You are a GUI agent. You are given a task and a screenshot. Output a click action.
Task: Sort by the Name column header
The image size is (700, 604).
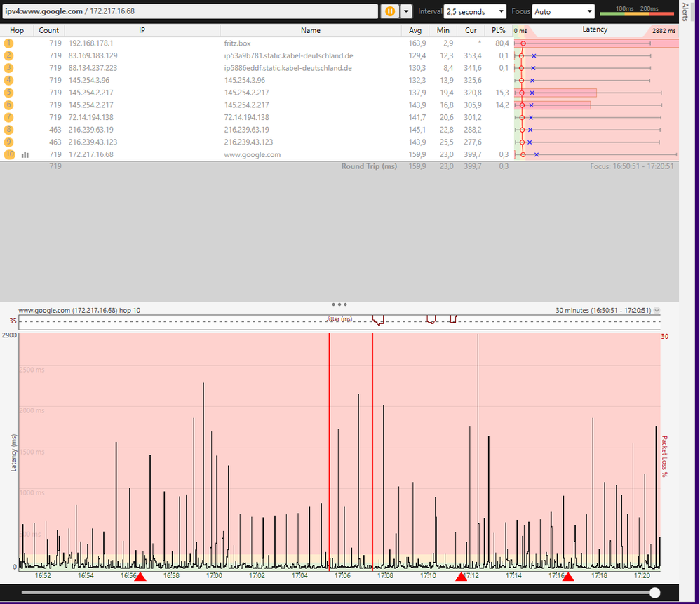pyautogui.click(x=311, y=30)
